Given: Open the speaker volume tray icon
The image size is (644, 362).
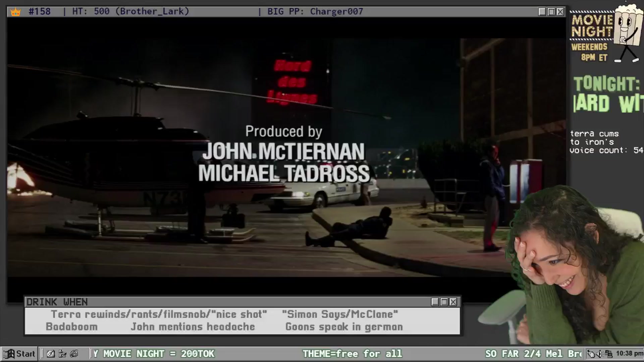Looking at the screenshot, I should pos(599,354).
